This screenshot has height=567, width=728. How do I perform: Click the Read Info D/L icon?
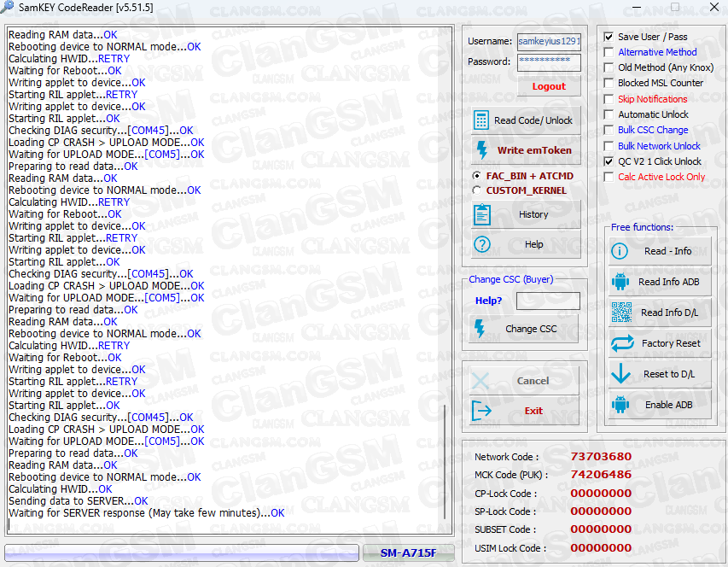click(620, 313)
